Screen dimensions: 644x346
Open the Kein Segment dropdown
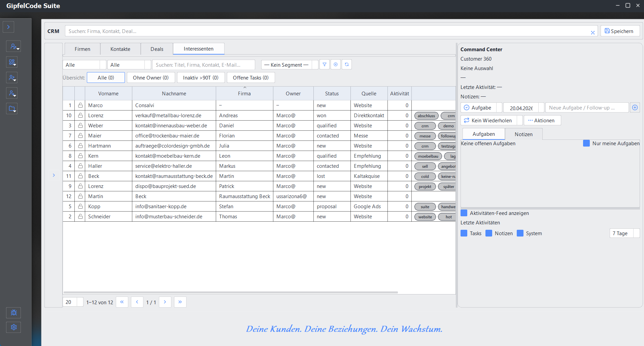tap(290, 65)
